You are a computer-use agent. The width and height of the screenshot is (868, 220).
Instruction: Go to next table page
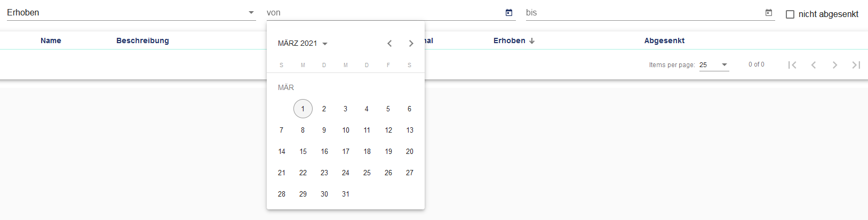point(835,65)
